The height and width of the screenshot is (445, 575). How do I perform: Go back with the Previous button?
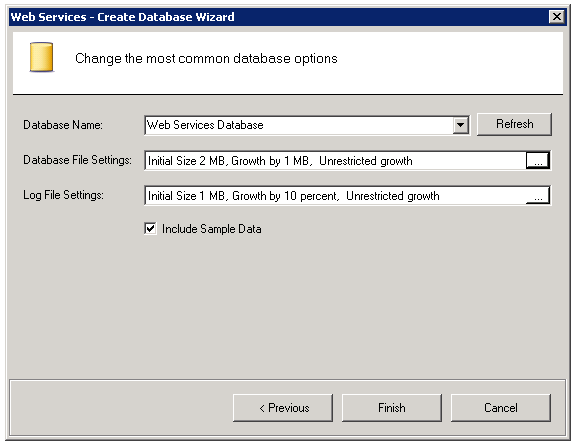(x=283, y=408)
